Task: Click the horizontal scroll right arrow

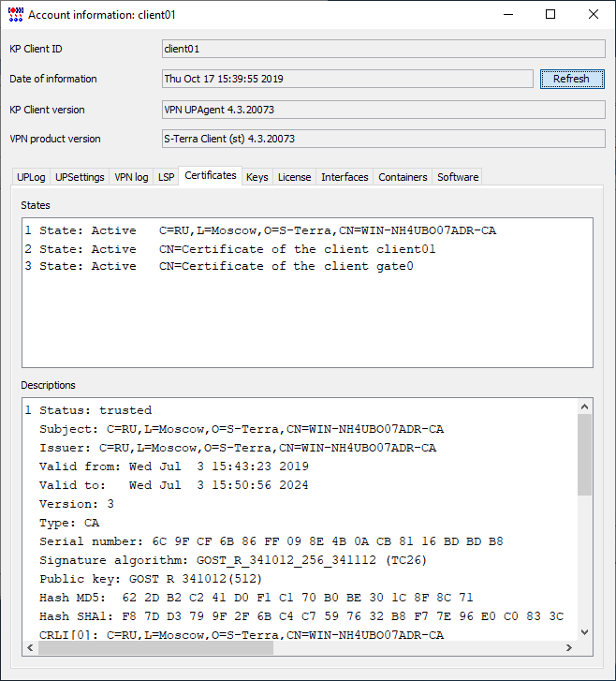Action: (569, 647)
